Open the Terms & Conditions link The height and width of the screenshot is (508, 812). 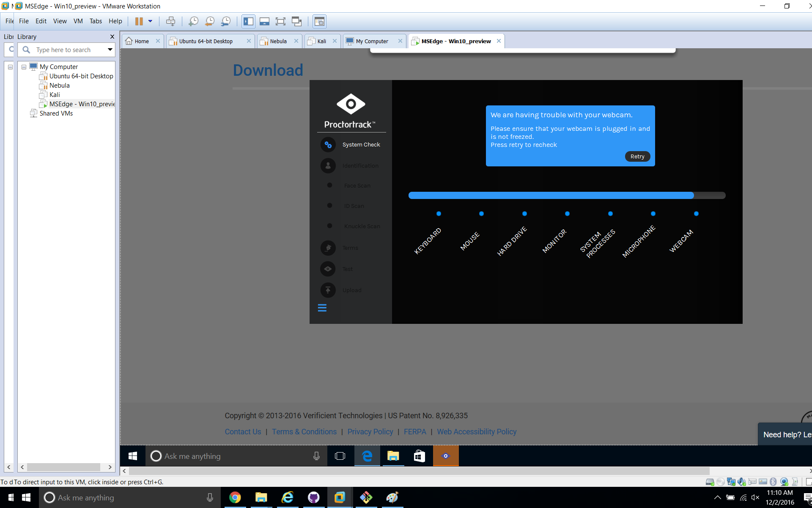(x=304, y=432)
